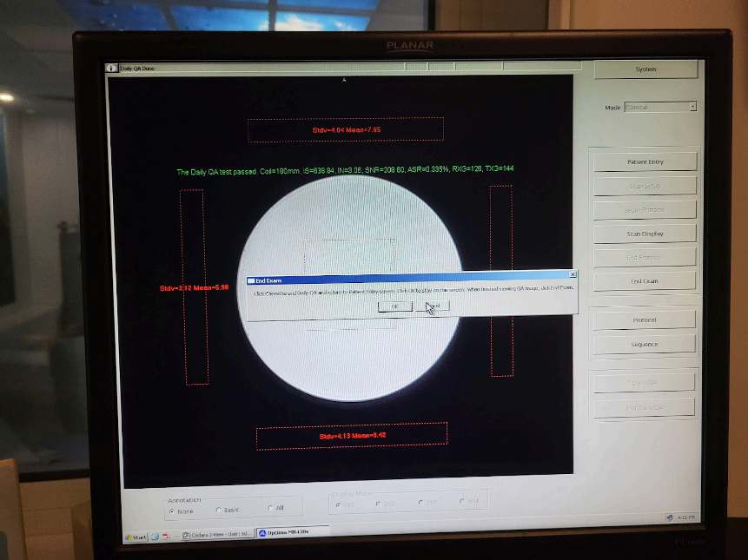
Task: Open the Mode dropdown
Action: tap(692, 107)
